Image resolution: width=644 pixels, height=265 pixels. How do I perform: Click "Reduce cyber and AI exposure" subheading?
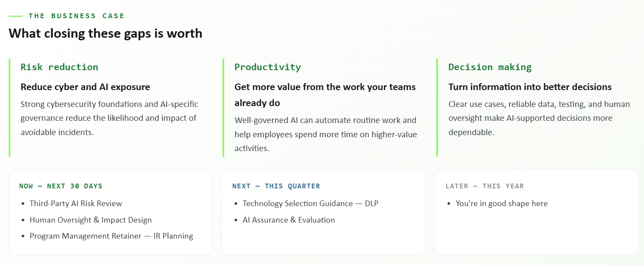click(x=85, y=87)
